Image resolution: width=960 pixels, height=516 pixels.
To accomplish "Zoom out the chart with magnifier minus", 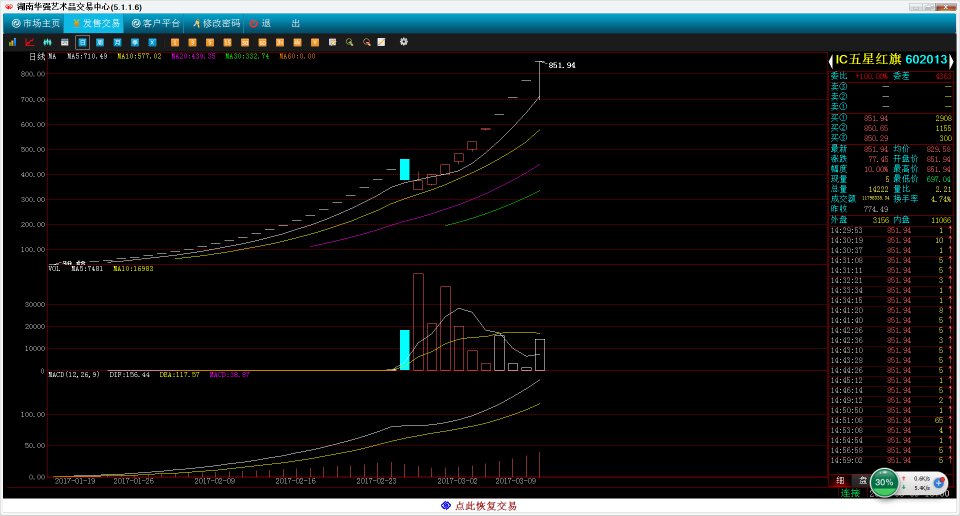I will pyautogui.click(x=366, y=42).
